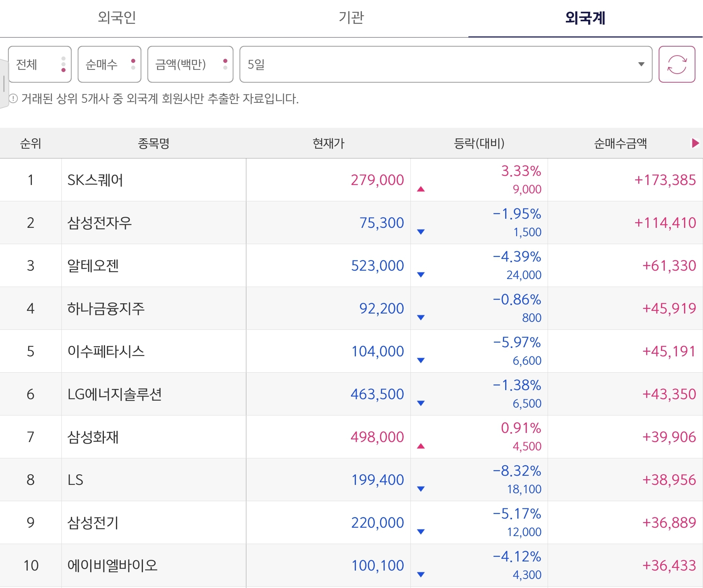Select the 외국계 tab
The image size is (703, 588).
[x=585, y=18]
